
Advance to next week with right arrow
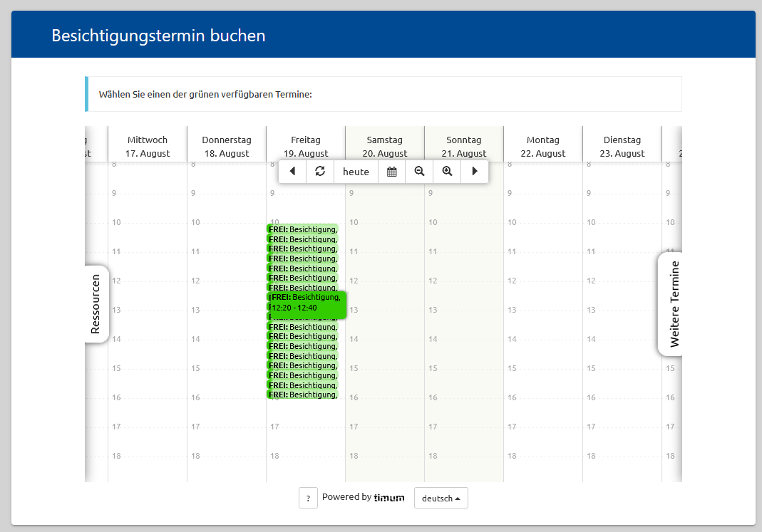tap(475, 172)
